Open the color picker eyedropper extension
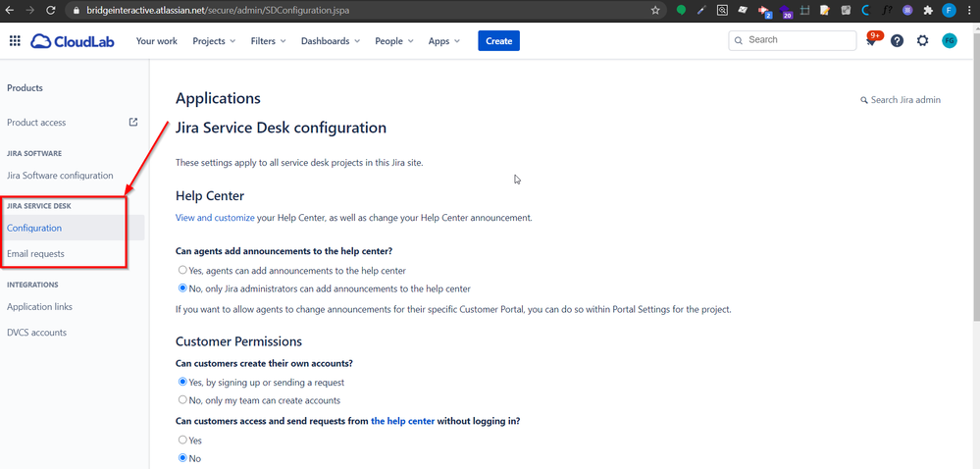Screen dimensions: 980x469 pyautogui.click(x=701, y=10)
